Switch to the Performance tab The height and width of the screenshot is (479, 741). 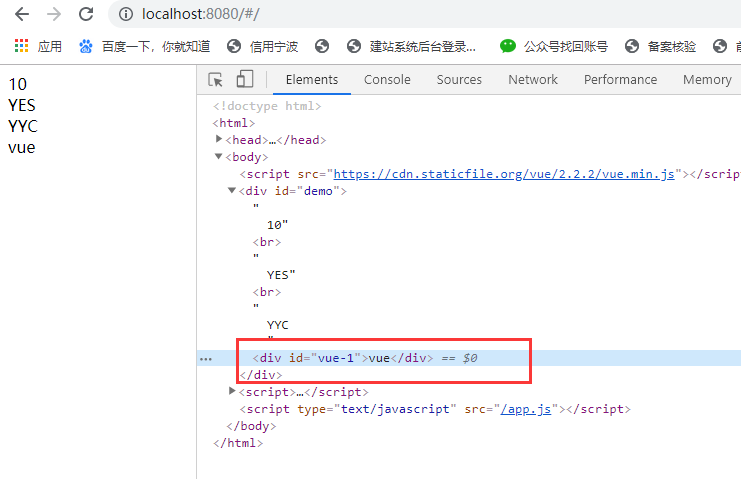point(620,79)
